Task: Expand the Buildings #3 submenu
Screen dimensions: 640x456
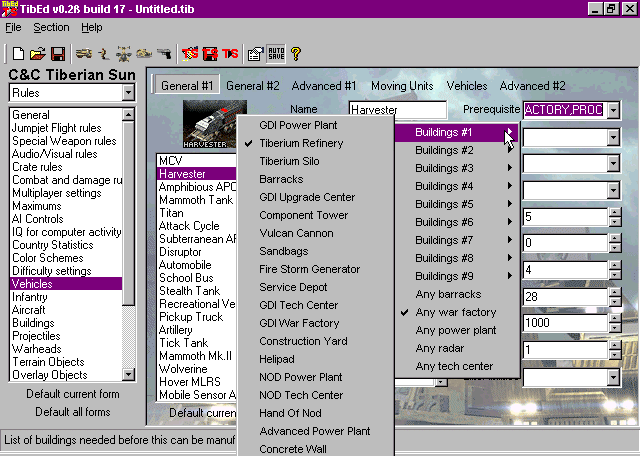Action: (458, 168)
